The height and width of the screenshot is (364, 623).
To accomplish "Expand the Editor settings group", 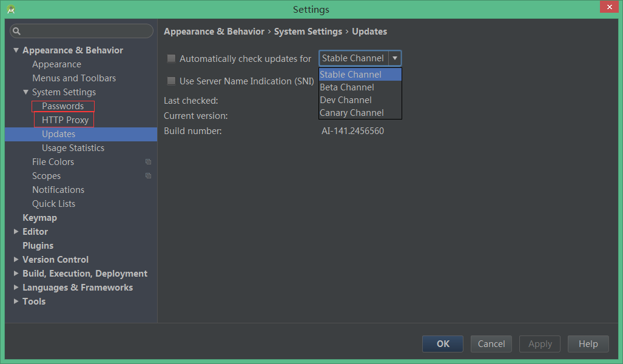I will (x=16, y=232).
